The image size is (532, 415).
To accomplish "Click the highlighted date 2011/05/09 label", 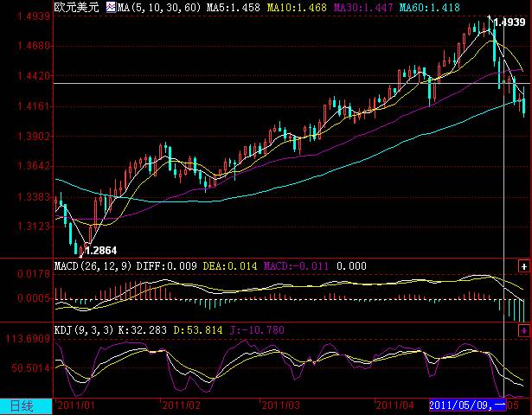I will 467,405.
